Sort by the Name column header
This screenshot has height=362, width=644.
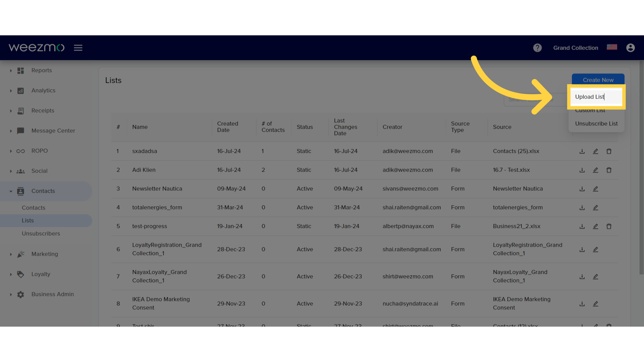pos(140,127)
